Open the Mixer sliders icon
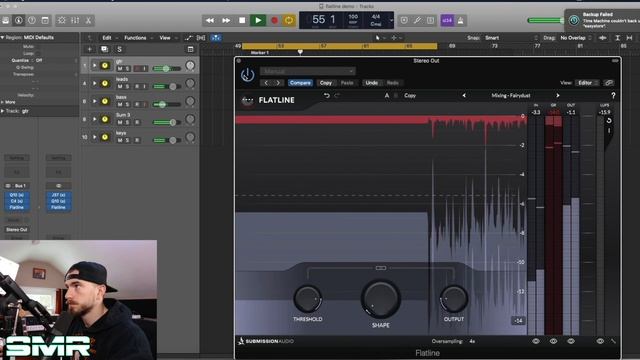640x360 pixels. click(x=75, y=20)
